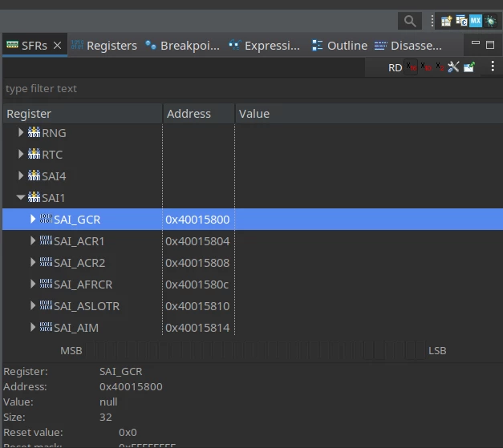Click the RD read register button
Image resolution: width=503 pixels, height=448 pixels.
[395, 67]
